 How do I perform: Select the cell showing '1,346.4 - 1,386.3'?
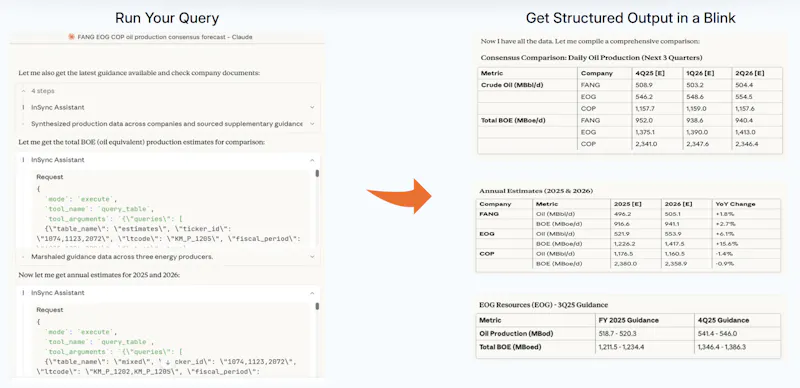pyautogui.click(x=738, y=347)
